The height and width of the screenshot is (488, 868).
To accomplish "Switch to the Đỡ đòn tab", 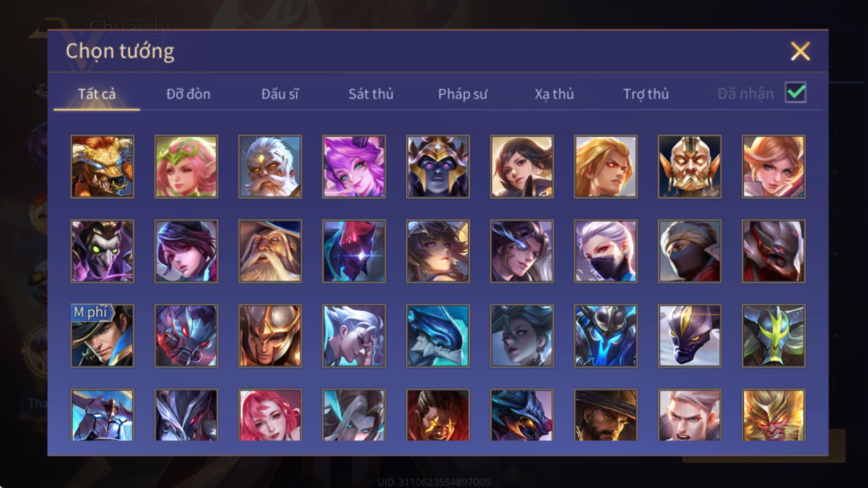I will click(x=188, y=94).
